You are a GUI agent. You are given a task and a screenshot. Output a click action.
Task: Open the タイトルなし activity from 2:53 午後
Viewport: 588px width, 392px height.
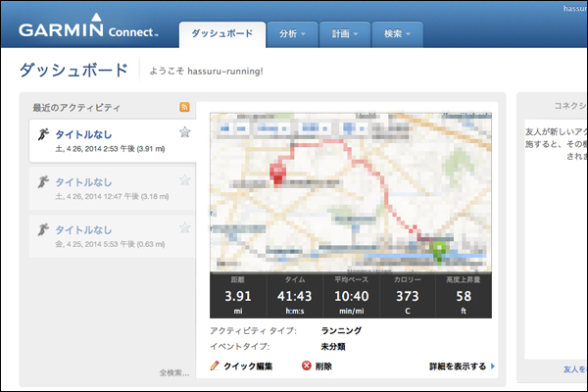point(83,134)
